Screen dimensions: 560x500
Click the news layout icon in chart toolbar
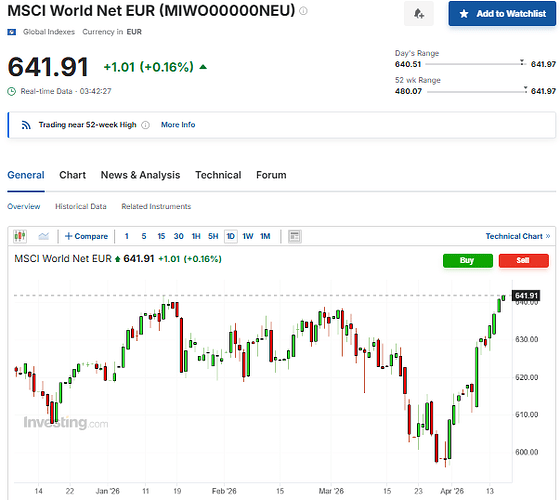[295, 236]
